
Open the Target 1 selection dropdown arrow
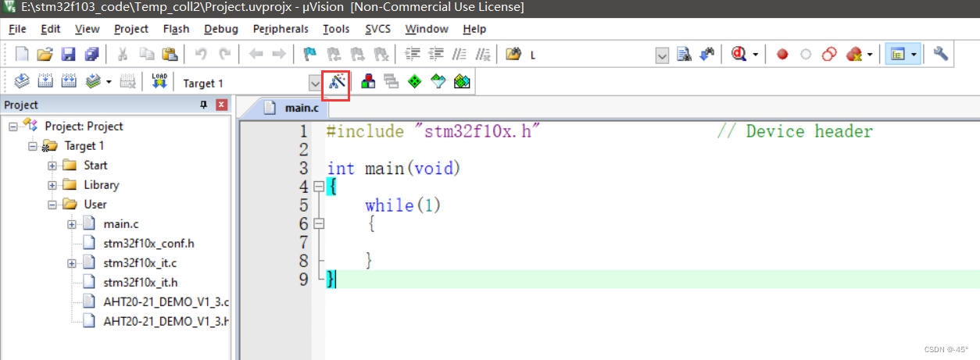315,83
